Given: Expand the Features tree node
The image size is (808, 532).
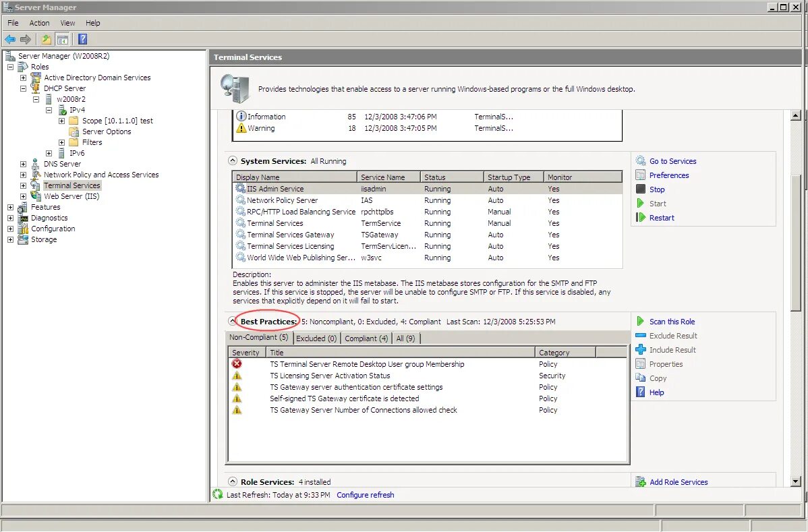Looking at the screenshot, I should [x=10, y=207].
